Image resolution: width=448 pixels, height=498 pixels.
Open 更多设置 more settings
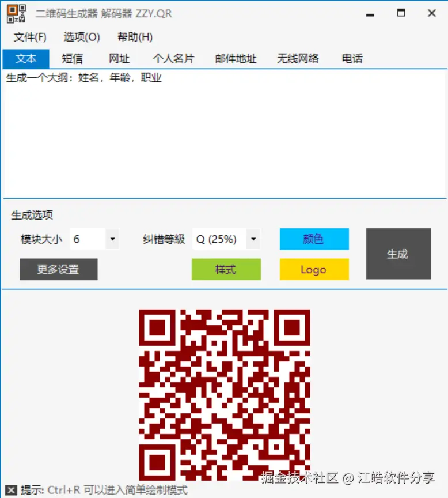click(58, 269)
